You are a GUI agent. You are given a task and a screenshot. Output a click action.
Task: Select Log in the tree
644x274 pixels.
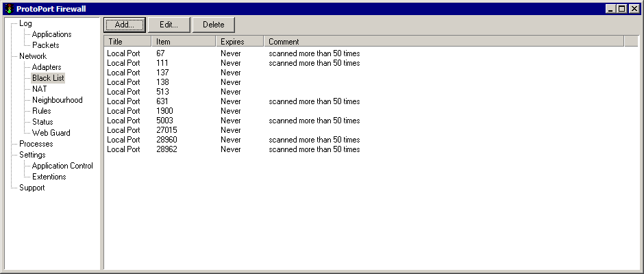pos(25,23)
